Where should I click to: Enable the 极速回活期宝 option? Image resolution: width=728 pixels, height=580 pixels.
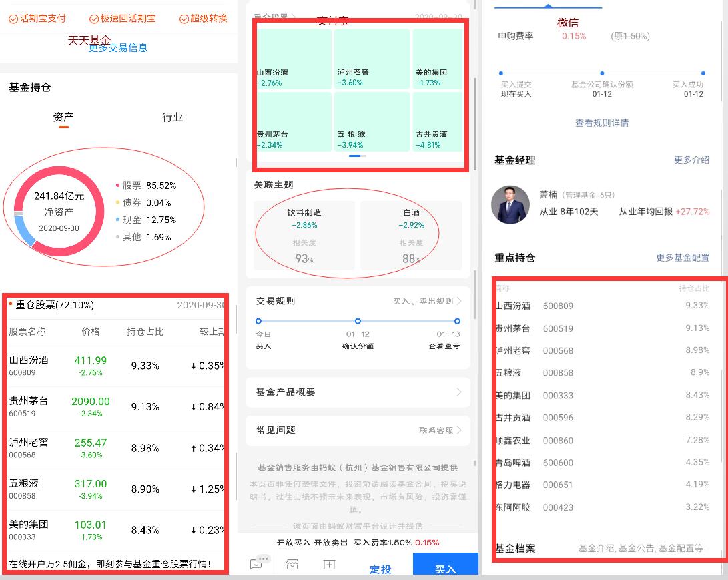[x=122, y=19]
